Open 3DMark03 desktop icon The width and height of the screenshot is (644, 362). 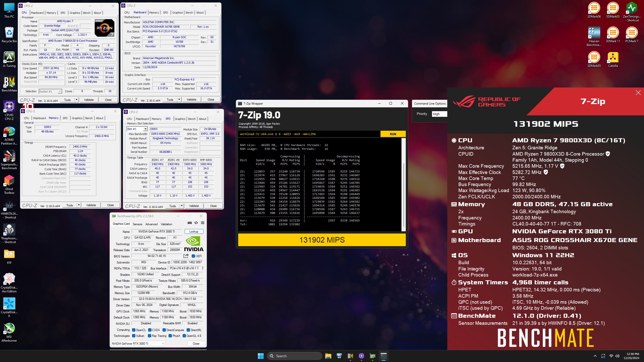pos(613,11)
